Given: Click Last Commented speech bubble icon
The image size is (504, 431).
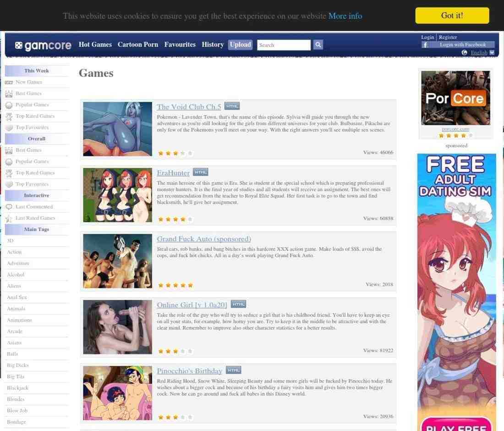Looking at the screenshot, I should click(9, 207).
